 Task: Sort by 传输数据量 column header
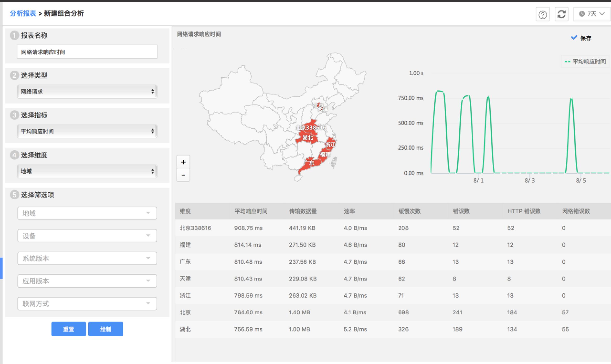coord(303,211)
